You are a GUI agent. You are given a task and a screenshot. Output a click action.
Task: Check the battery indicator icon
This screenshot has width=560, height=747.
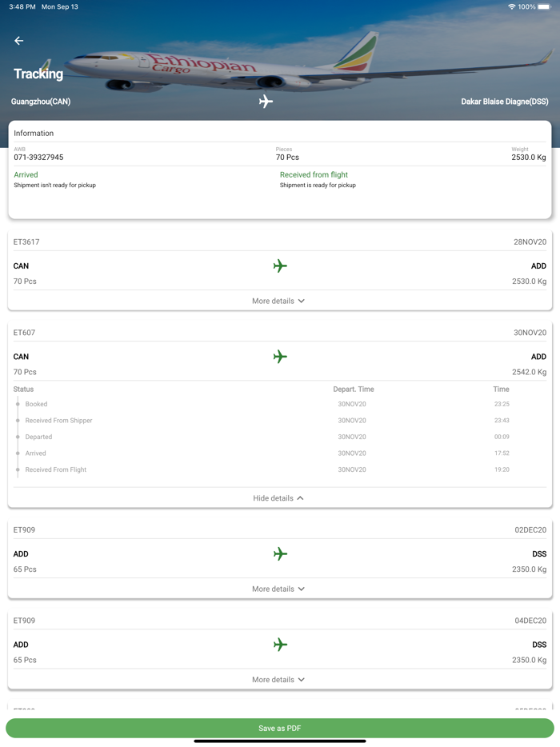pyautogui.click(x=544, y=6)
